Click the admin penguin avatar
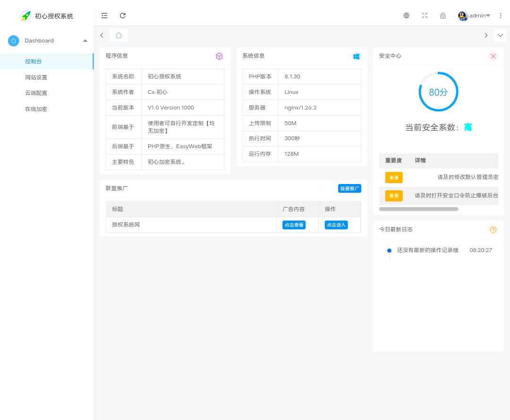 pyautogui.click(x=463, y=16)
